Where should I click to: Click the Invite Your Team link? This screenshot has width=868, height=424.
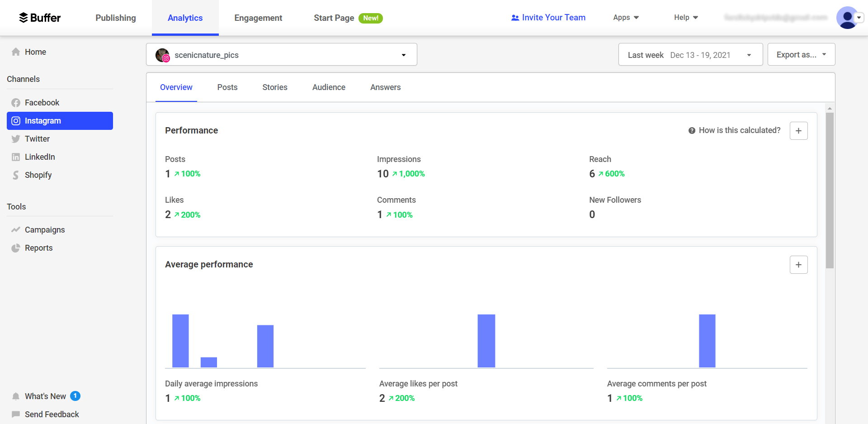[x=548, y=18]
